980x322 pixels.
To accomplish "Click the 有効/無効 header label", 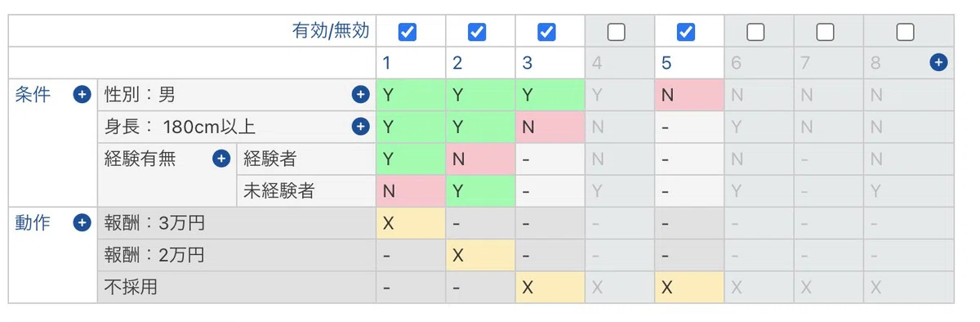I will [x=331, y=31].
